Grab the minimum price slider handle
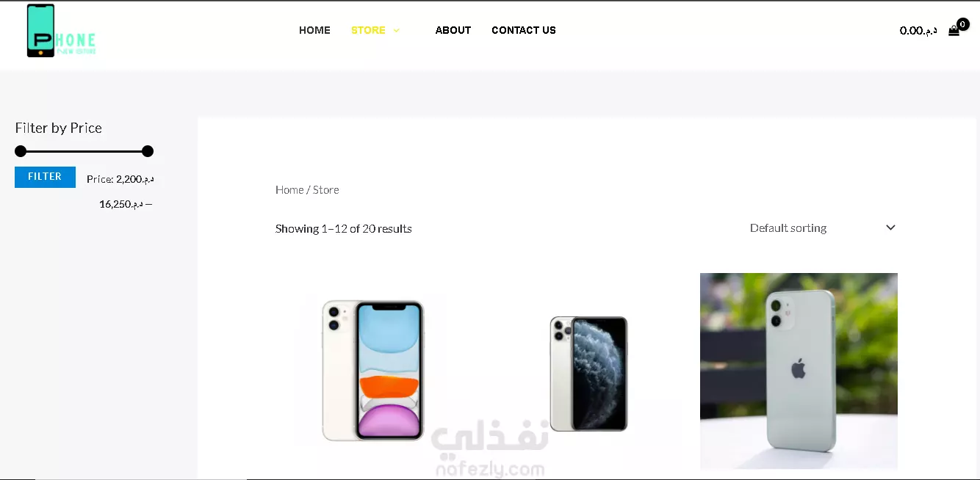 point(21,151)
